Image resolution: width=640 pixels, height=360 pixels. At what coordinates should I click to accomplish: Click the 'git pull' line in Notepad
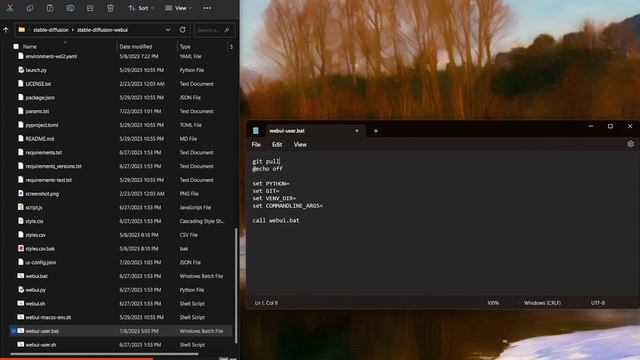pos(266,162)
